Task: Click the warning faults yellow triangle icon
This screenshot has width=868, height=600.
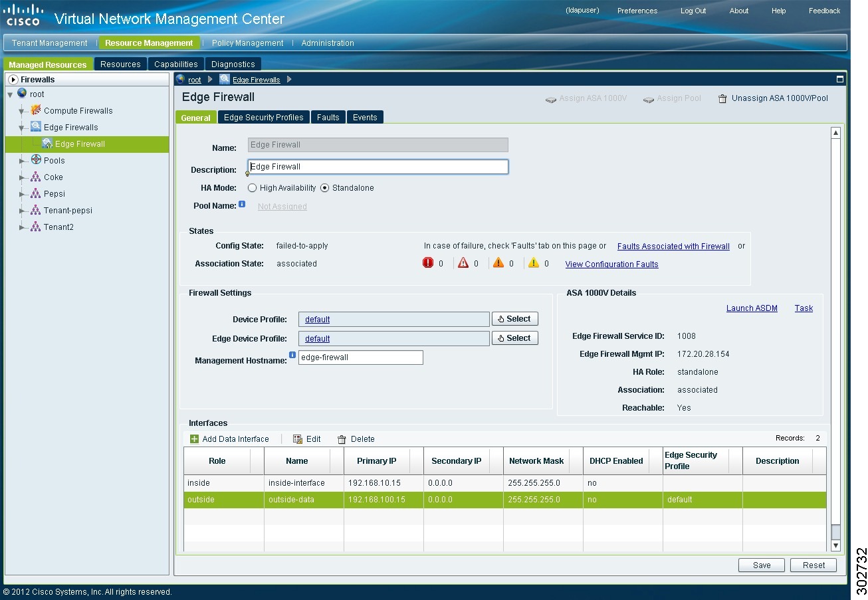Action: coord(534,262)
